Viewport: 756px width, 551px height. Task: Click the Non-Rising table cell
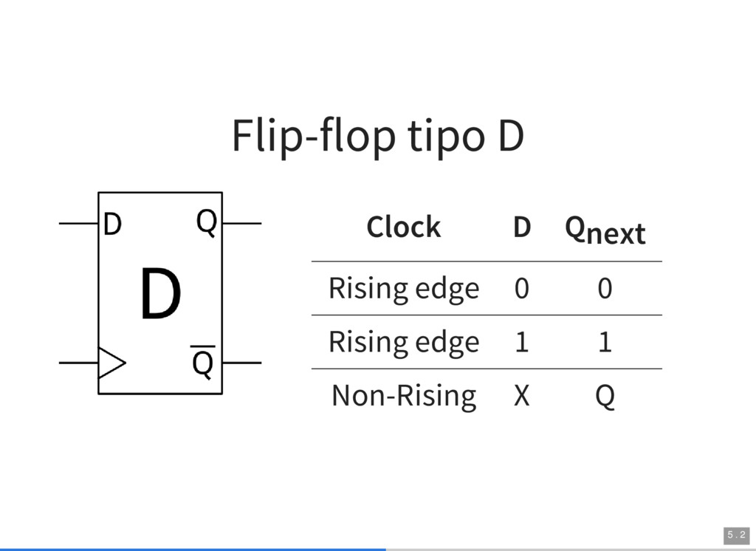(404, 396)
